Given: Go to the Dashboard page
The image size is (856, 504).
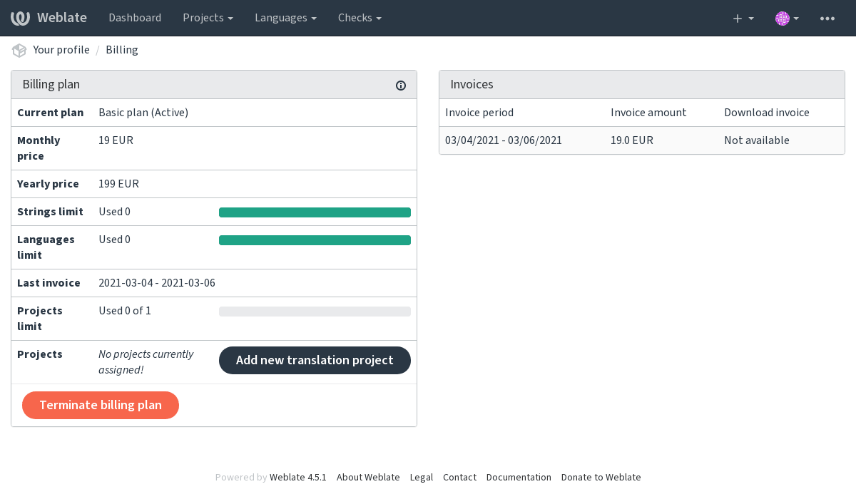Looking at the screenshot, I should (135, 18).
